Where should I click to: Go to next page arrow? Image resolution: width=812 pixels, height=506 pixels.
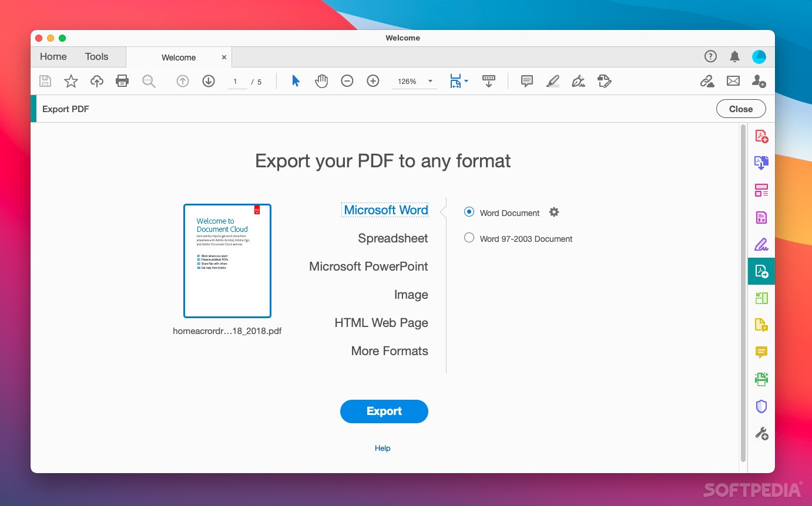(209, 81)
